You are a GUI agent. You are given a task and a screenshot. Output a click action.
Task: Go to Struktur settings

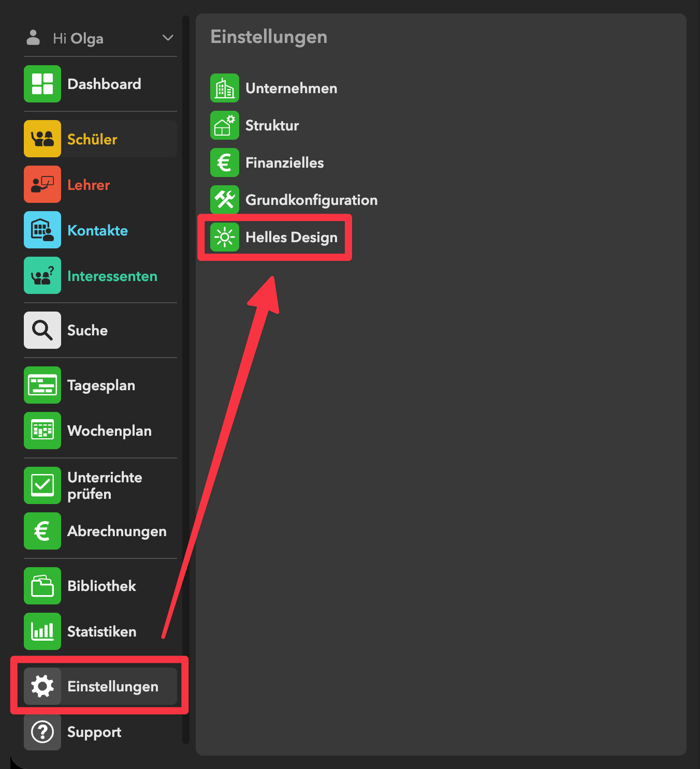271,125
